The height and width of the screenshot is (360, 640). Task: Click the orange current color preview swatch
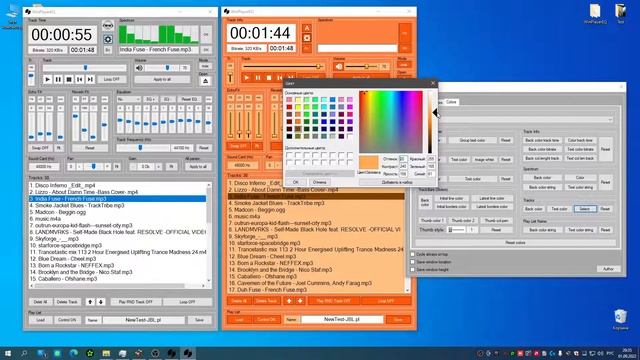pyautogui.click(x=369, y=162)
